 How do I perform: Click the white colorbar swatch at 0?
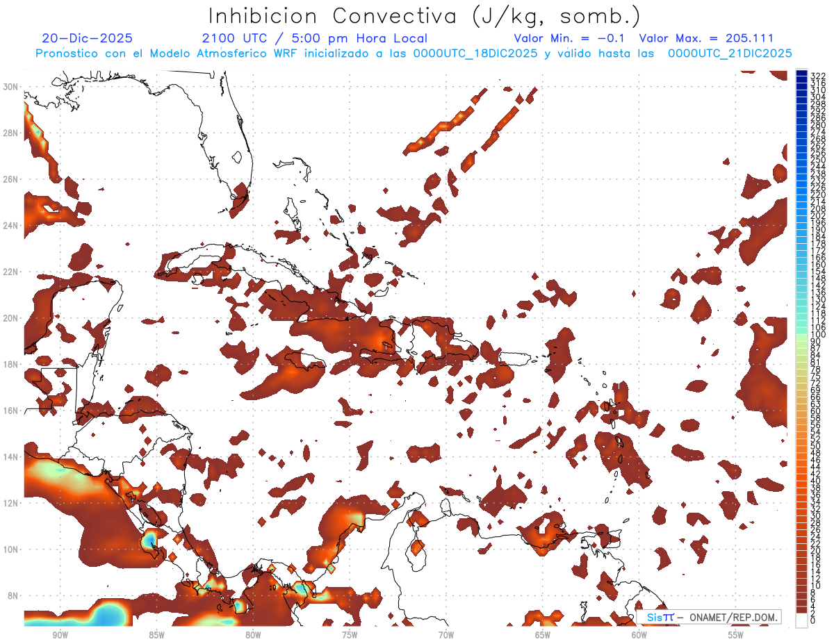pyautogui.click(x=801, y=620)
